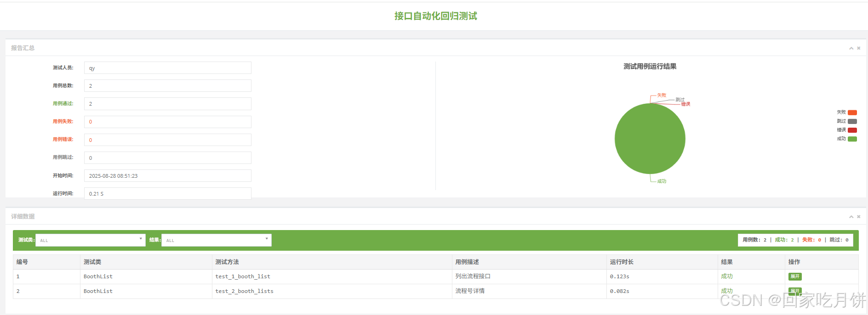Viewport: 868px width, 315px height.
Task: Click the 接口自动化回归测试 page title
Action: click(x=435, y=16)
